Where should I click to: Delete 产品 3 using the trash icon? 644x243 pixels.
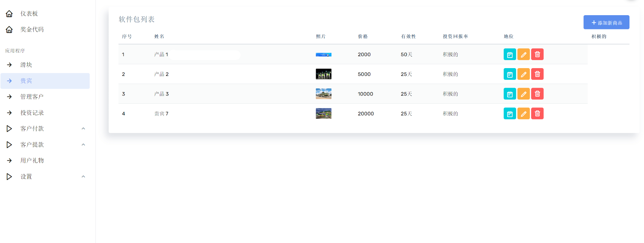(537, 94)
